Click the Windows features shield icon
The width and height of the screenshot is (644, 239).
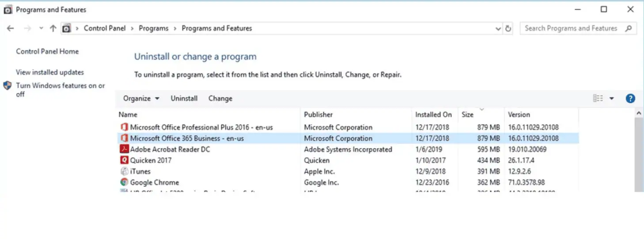8,86
